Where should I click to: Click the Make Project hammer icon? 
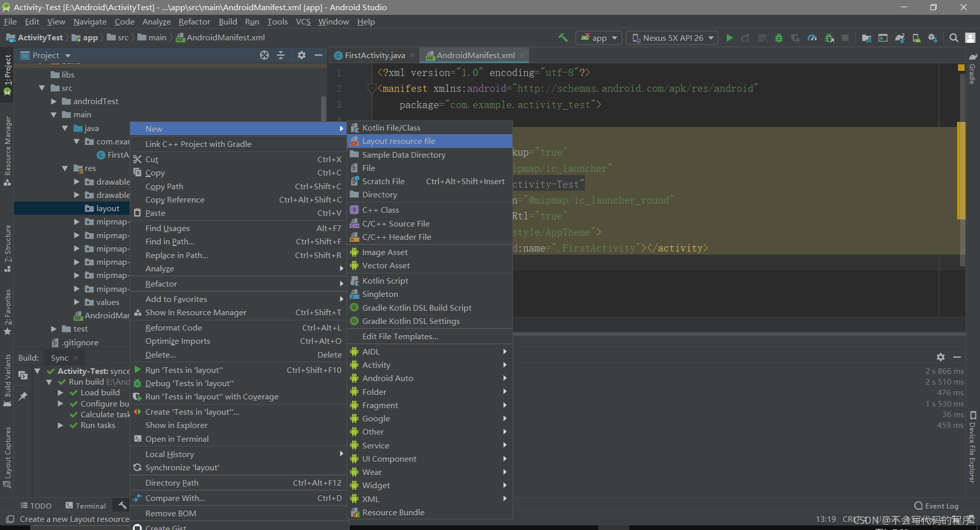coord(563,38)
